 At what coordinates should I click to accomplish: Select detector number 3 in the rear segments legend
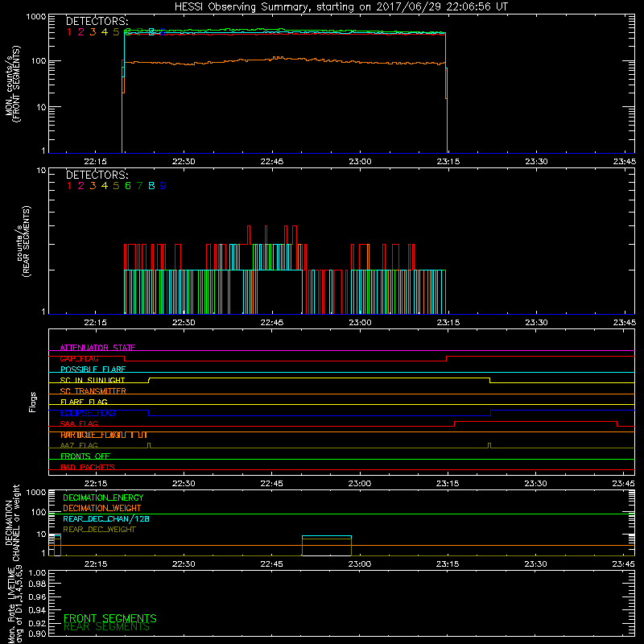[x=93, y=186]
